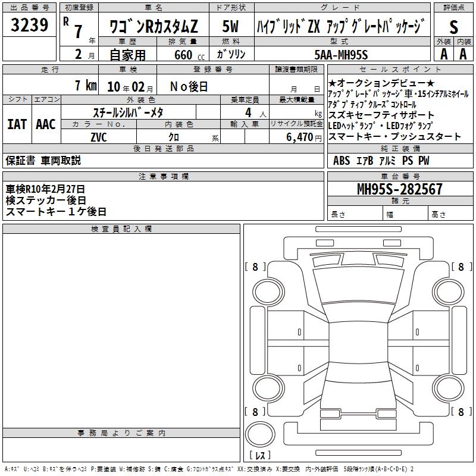Click the sales point LEDヘッドランプ・LEDフォグランプ
Screen dimensions: 476x476
coord(380,126)
